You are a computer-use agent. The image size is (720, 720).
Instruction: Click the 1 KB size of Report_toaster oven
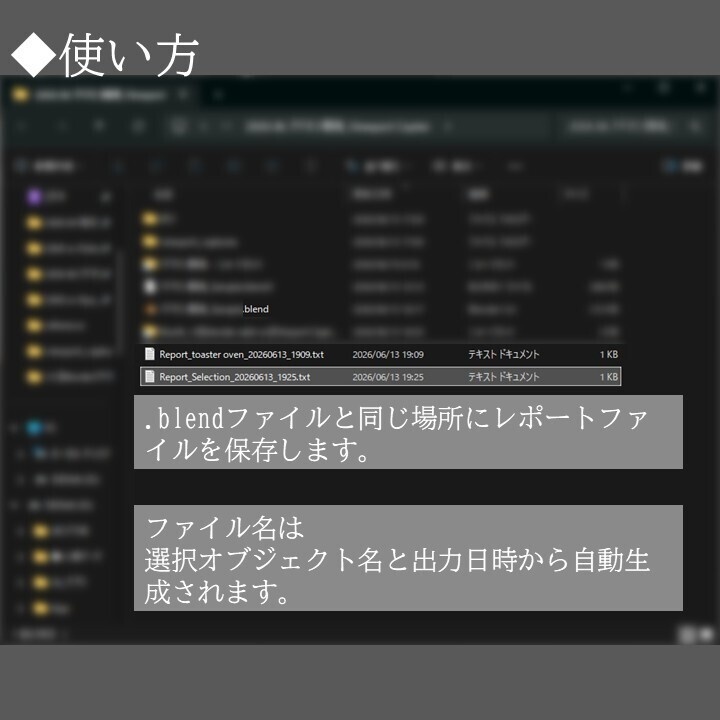tap(609, 354)
